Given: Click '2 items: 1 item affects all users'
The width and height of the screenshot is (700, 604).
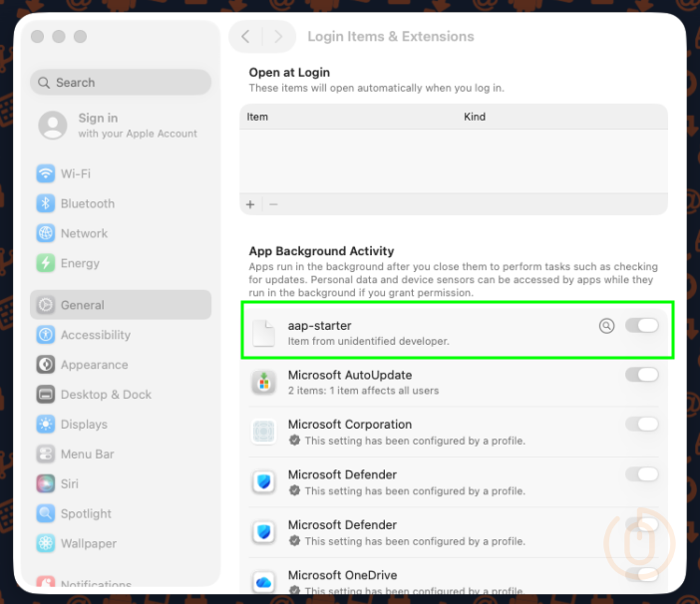Looking at the screenshot, I should (363, 391).
